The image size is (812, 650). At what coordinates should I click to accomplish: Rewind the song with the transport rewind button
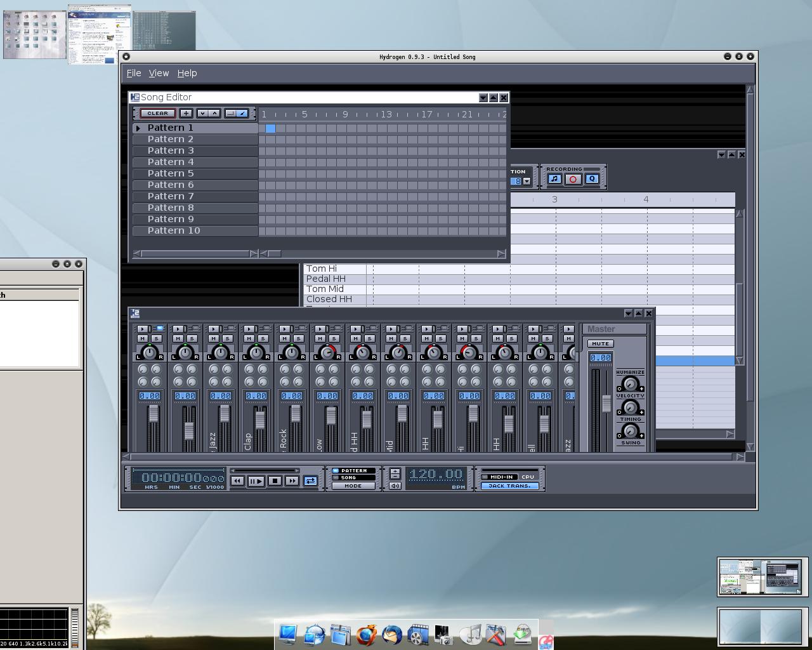coord(238,481)
